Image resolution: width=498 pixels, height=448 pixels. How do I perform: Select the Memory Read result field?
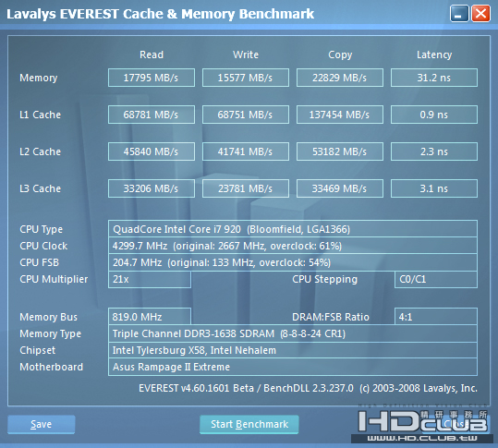152,78
